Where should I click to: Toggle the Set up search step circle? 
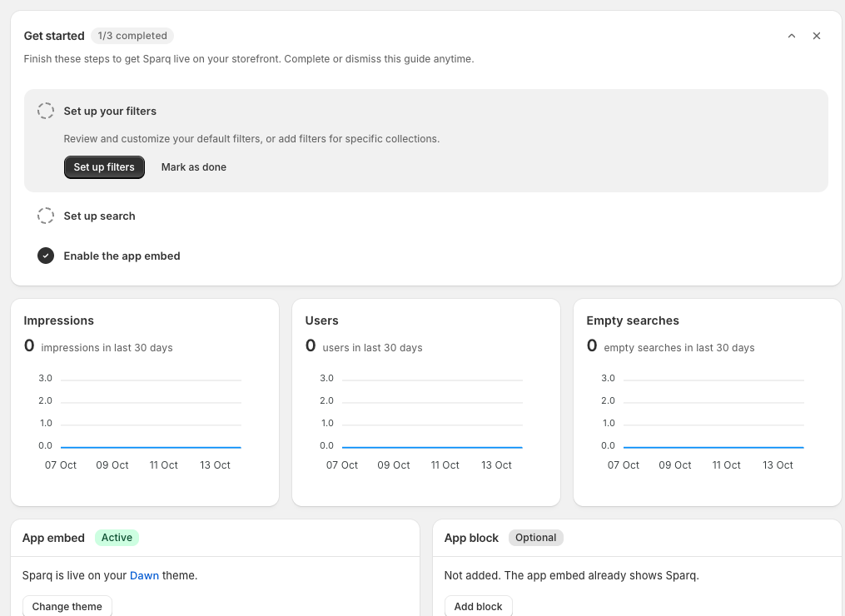click(46, 216)
